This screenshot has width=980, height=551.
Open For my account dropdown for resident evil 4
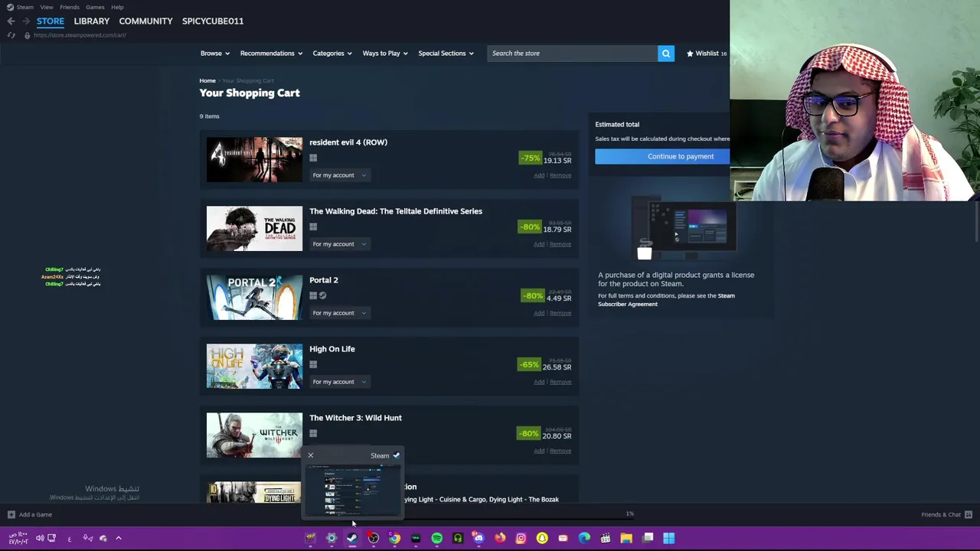(339, 175)
